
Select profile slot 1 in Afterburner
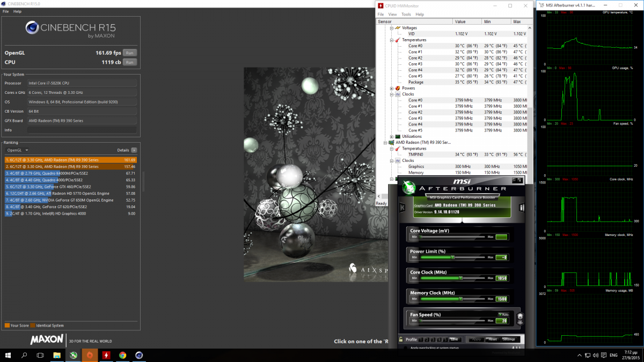tap(421, 339)
